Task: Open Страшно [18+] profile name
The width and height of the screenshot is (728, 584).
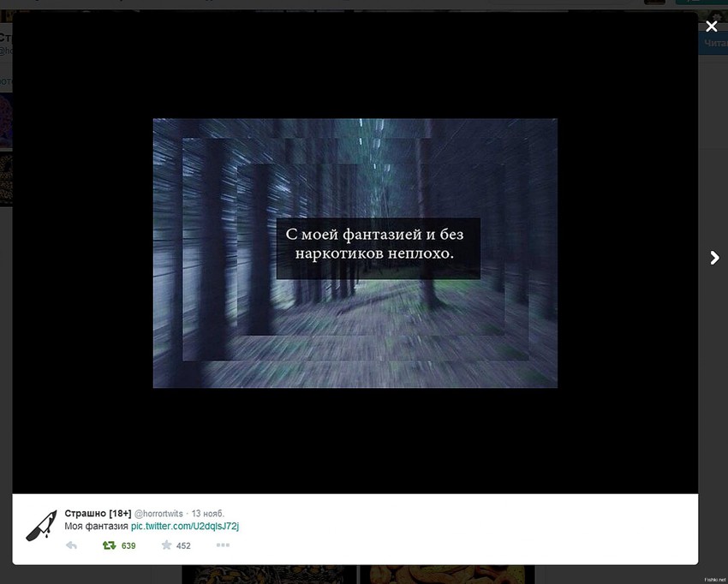Action: point(98,513)
